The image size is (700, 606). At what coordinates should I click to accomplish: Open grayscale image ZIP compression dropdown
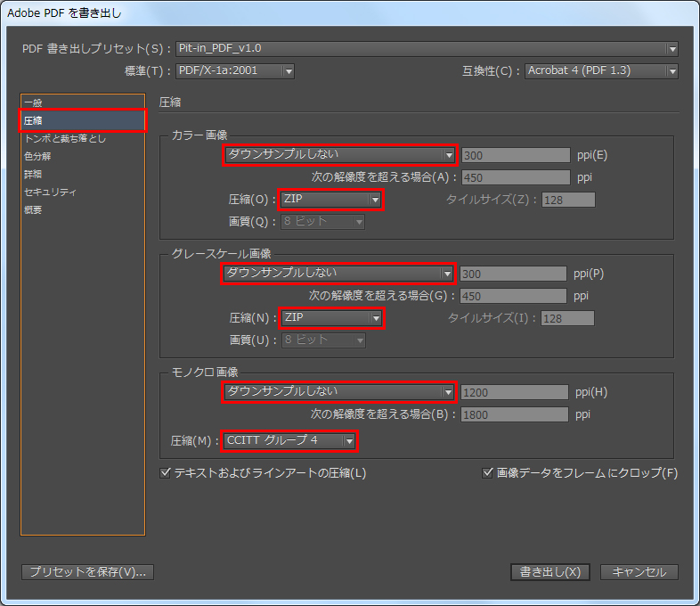331,317
